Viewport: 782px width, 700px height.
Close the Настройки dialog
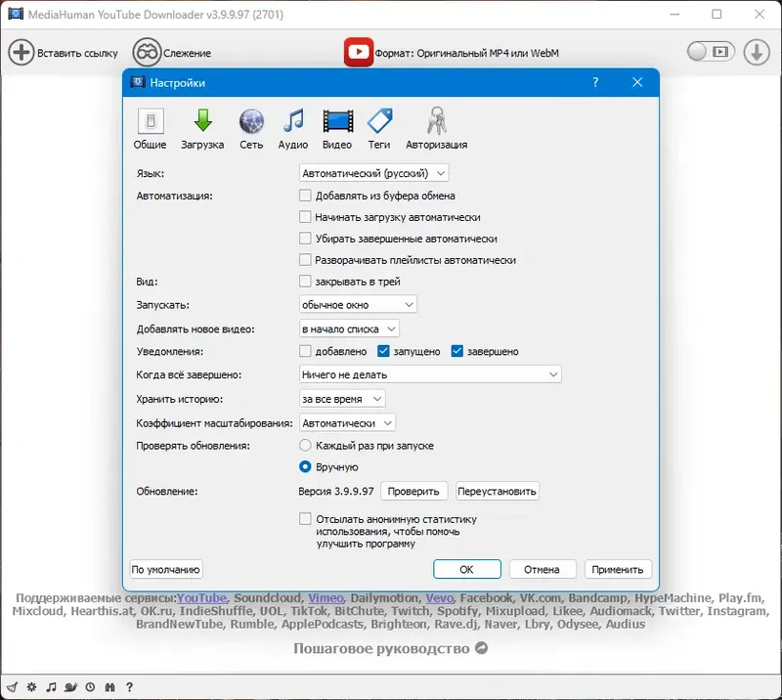point(637,82)
